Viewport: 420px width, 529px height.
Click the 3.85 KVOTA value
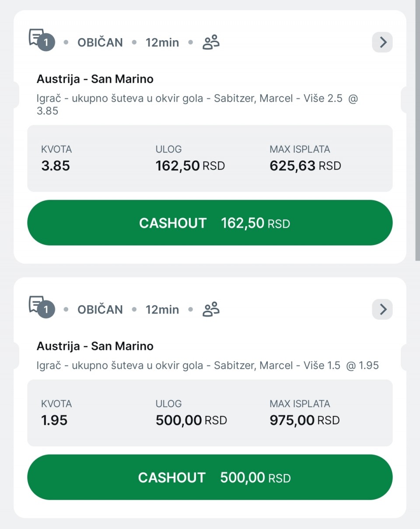click(56, 166)
